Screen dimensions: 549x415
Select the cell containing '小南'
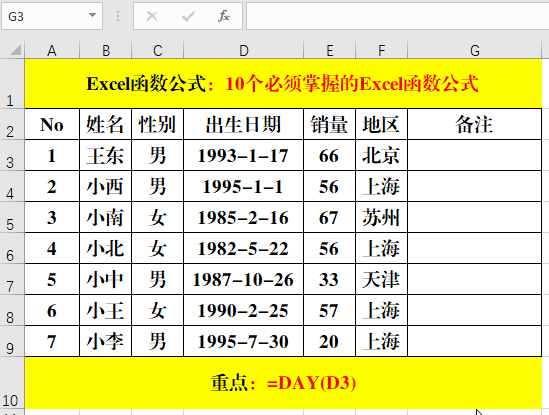[105, 217]
